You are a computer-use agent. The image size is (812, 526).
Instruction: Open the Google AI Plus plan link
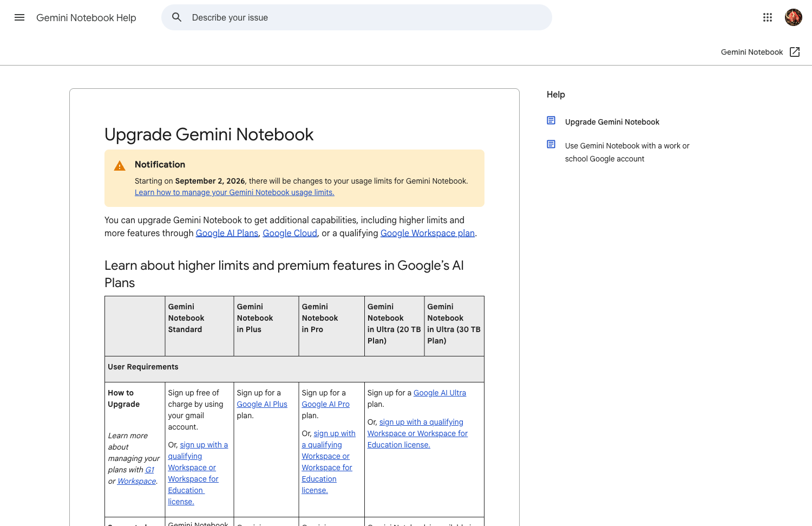262,404
